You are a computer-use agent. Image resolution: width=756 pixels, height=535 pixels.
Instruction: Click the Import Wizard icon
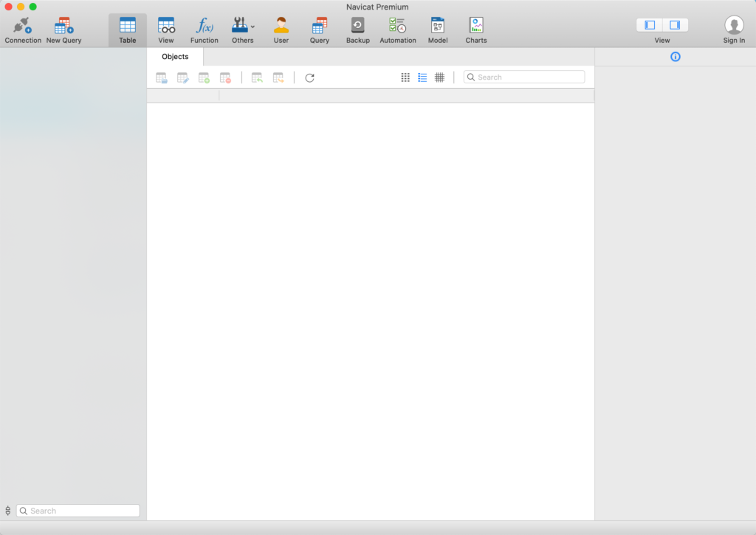[x=257, y=77]
